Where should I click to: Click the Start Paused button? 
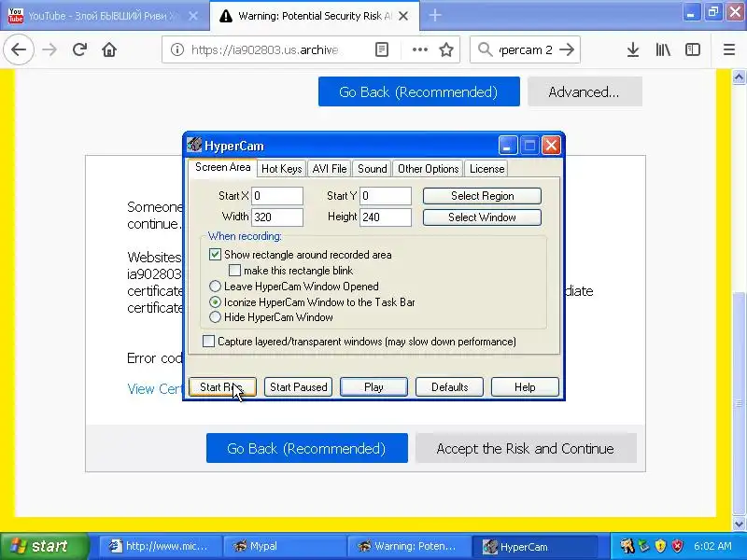[x=298, y=386]
